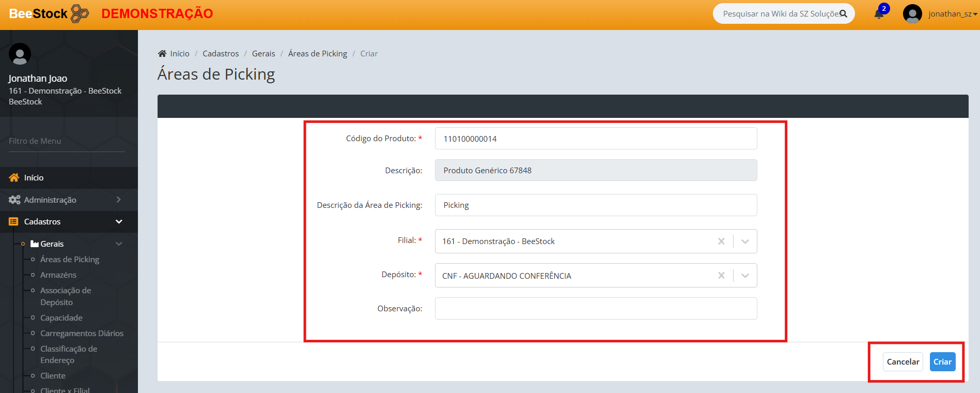Click the BeeStock honeycomb logo
The width and height of the screenshot is (980, 393).
pyautogui.click(x=80, y=13)
